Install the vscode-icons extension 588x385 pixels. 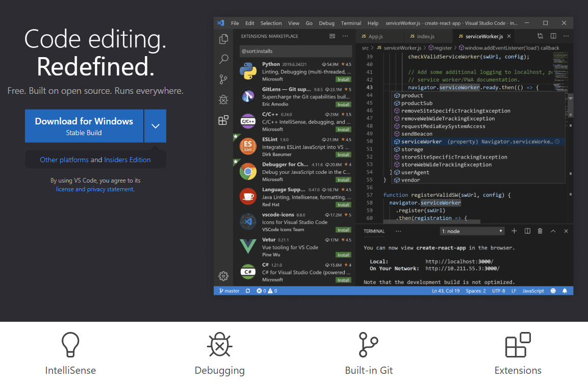point(343,230)
